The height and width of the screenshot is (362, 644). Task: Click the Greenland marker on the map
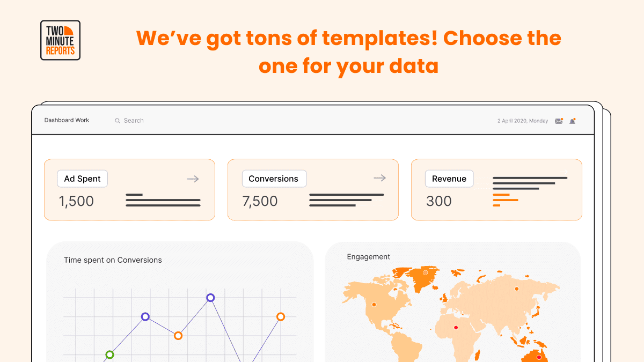point(426,272)
